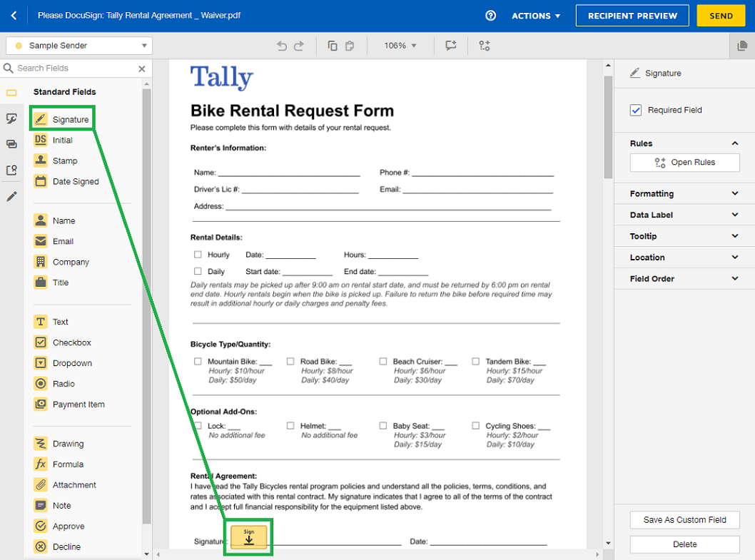
Task: Click RECIPIENT PREVIEW
Action: tap(632, 15)
